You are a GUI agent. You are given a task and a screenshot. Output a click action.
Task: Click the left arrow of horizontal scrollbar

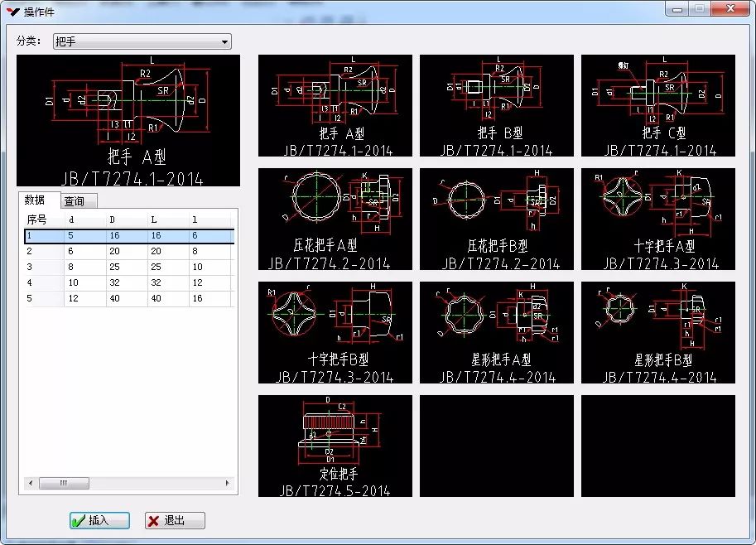(31, 483)
